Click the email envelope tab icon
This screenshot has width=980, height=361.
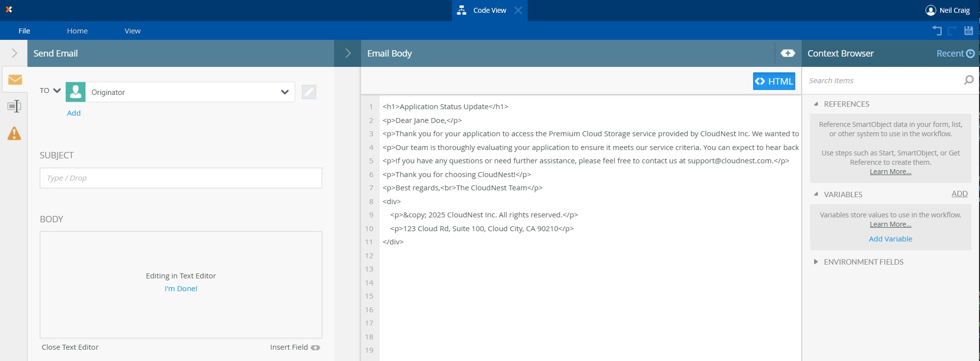[x=15, y=80]
